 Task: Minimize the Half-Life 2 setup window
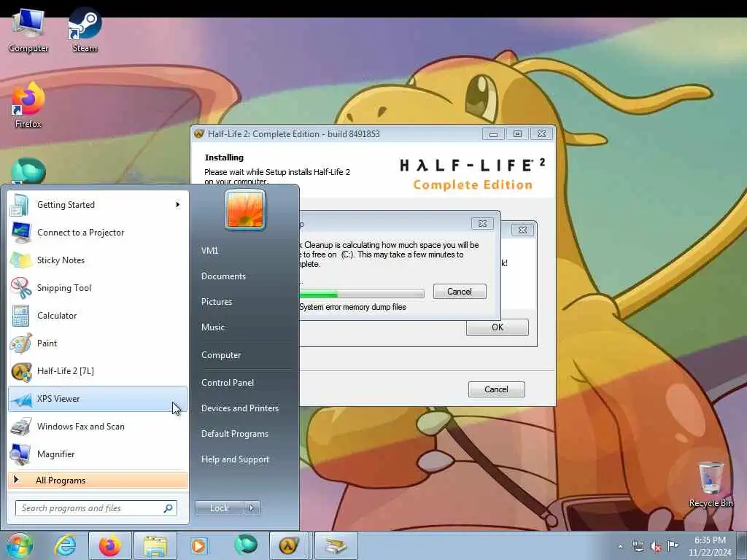click(x=493, y=134)
